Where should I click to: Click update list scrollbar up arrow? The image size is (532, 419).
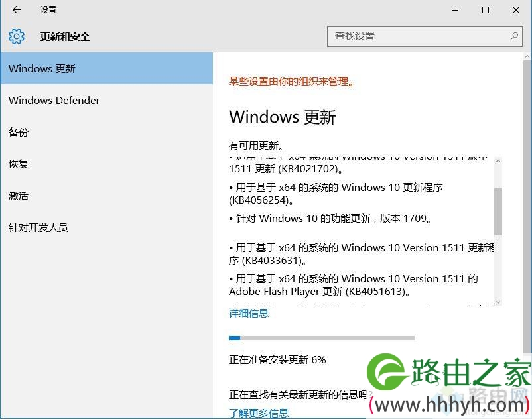[498, 161]
